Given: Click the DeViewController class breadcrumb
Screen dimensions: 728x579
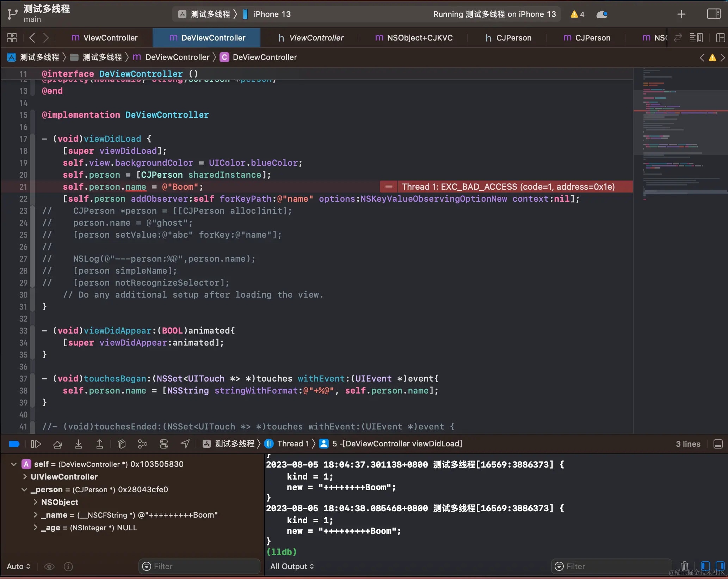Looking at the screenshot, I should (258, 57).
